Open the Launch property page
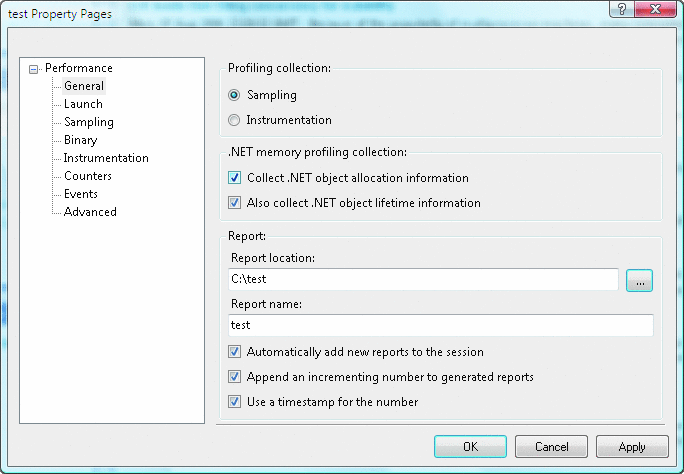The width and height of the screenshot is (684, 474). (x=83, y=104)
